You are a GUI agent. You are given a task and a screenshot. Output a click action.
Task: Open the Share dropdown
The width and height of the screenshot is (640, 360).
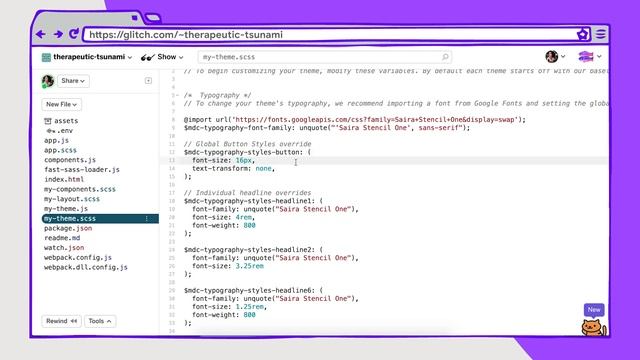click(73, 81)
